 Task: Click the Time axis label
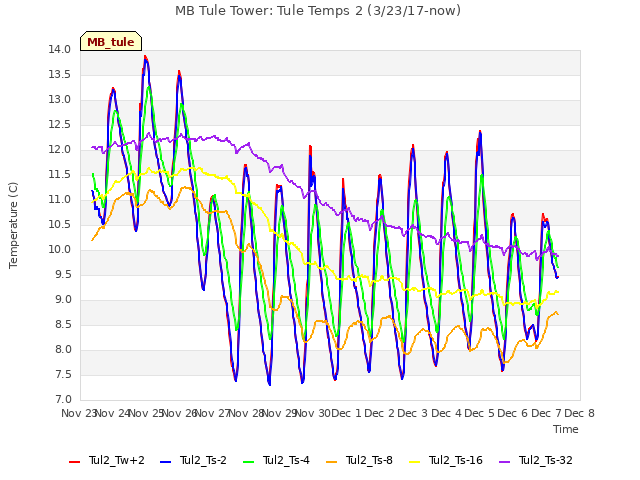coord(566,429)
